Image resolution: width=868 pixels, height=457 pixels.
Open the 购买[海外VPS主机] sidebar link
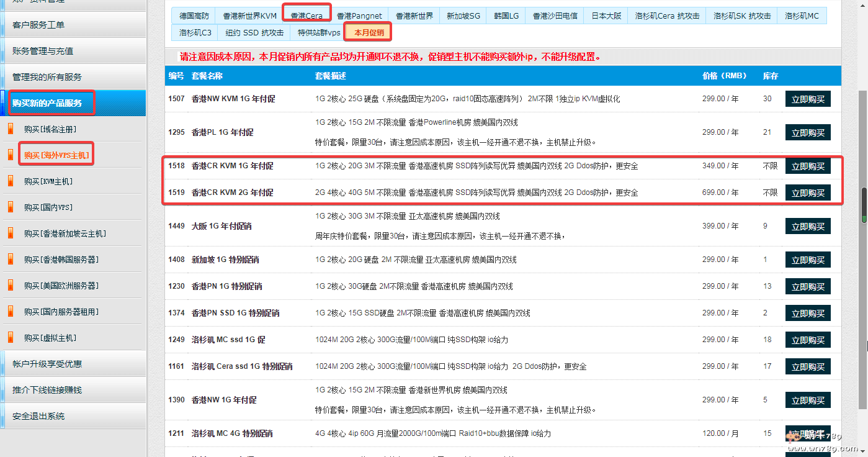pyautogui.click(x=56, y=155)
